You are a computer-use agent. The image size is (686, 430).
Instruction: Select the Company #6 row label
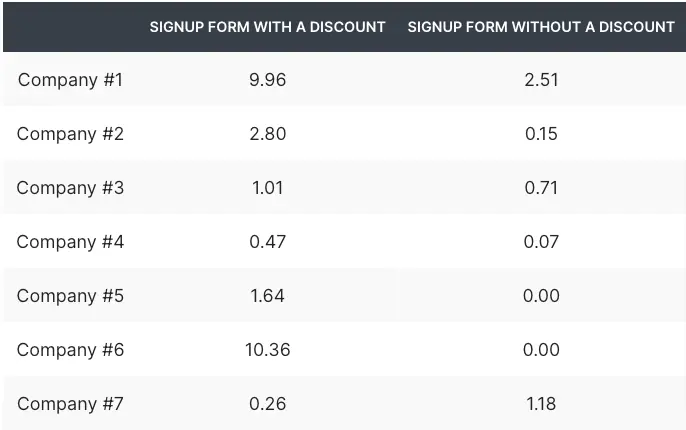click(x=70, y=350)
